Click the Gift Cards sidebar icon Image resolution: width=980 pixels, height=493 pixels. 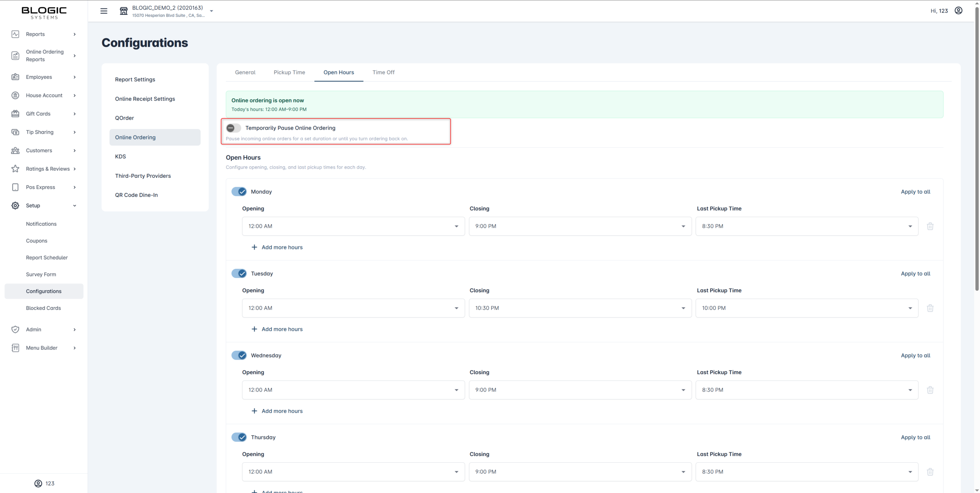click(x=15, y=114)
